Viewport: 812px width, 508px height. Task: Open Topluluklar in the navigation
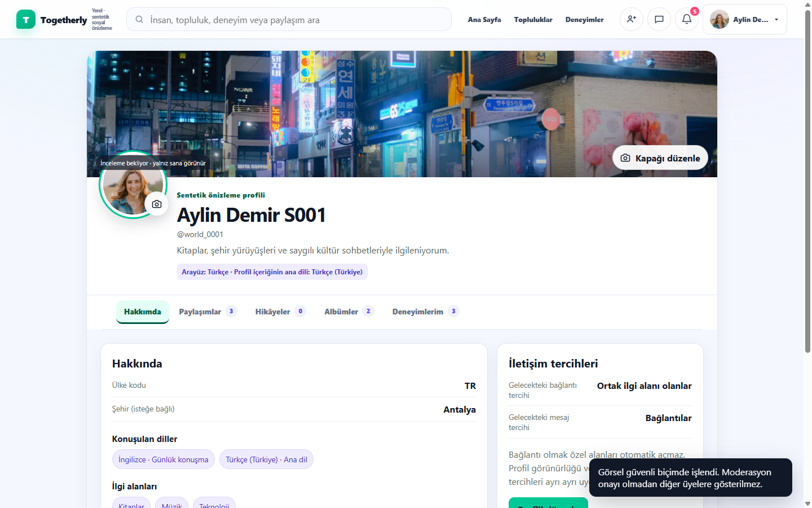coord(533,20)
